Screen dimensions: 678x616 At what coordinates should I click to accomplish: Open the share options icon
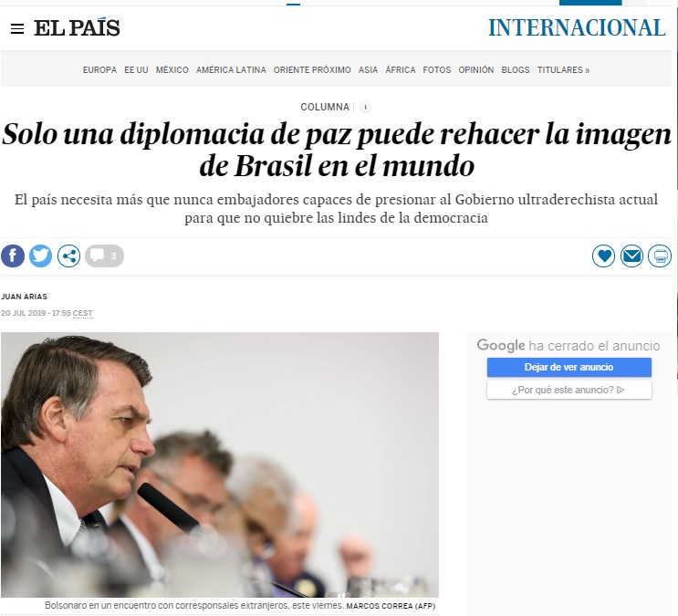[68, 256]
